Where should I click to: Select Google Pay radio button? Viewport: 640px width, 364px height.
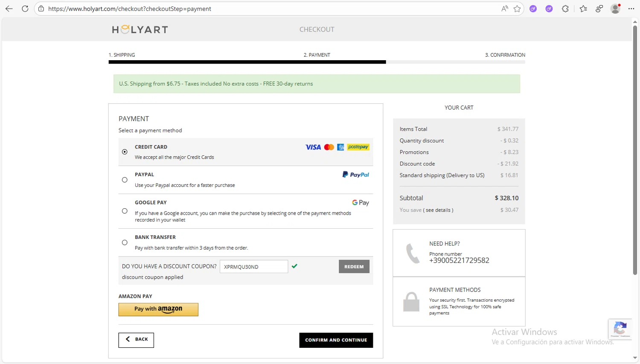click(125, 211)
